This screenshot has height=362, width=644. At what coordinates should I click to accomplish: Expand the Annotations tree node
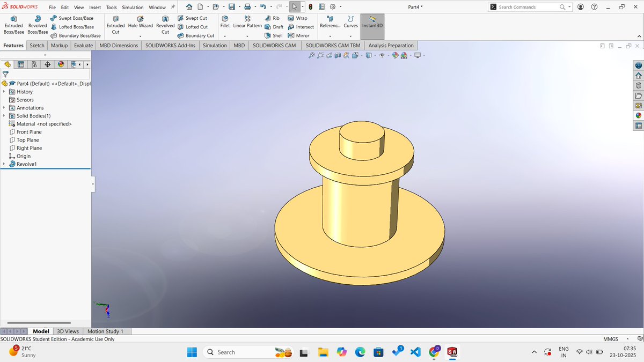4,108
